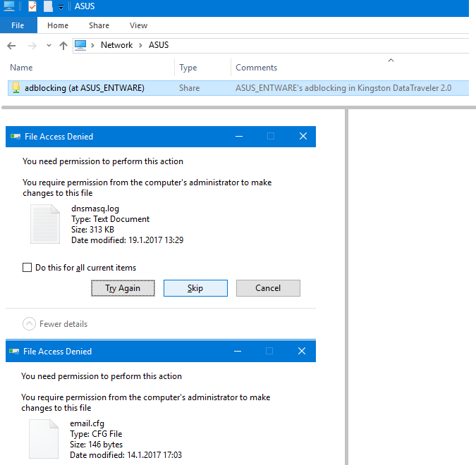The height and width of the screenshot is (465, 476).
Task: Sort by the Name column header
Action: [21, 68]
